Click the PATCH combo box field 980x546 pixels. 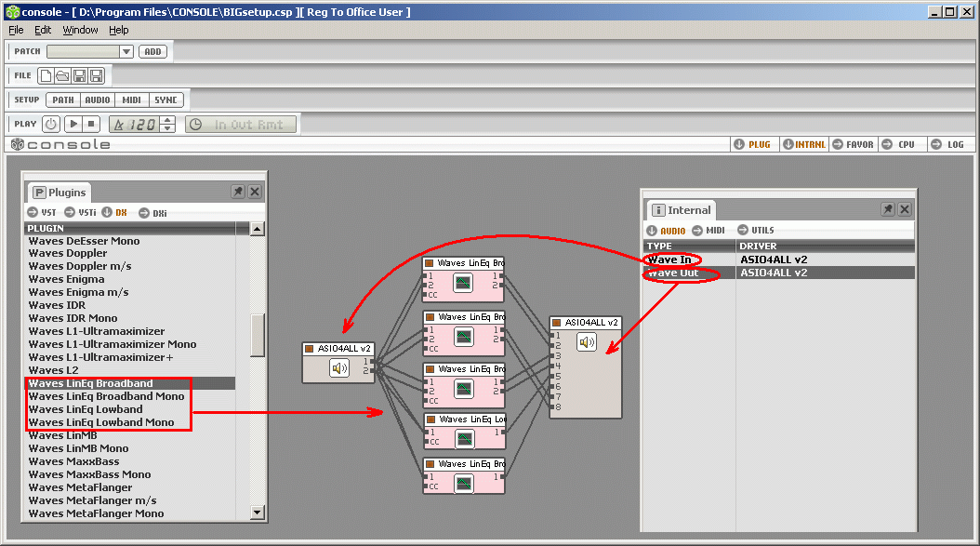point(83,51)
